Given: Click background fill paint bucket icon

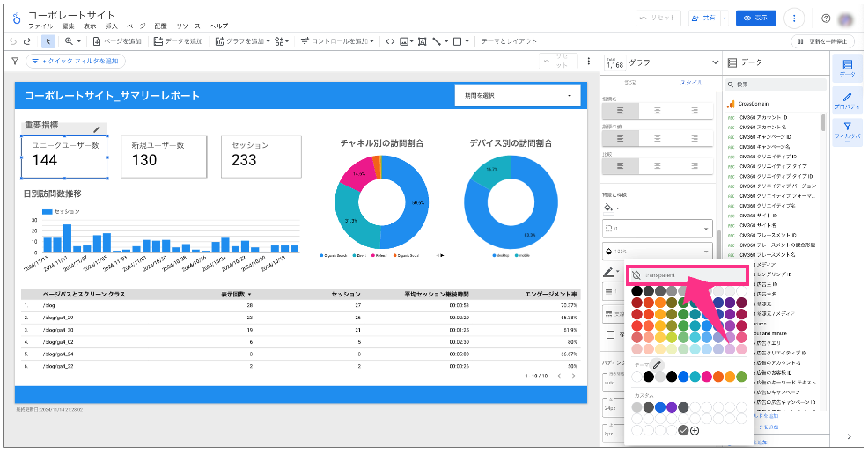Looking at the screenshot, I should (x=608, y=208).
